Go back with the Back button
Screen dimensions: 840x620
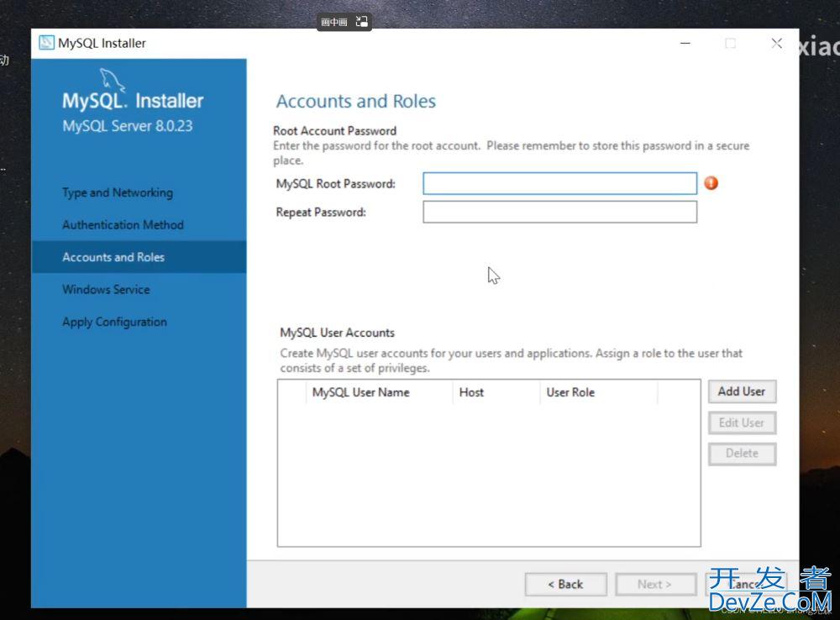pos(565,584)
